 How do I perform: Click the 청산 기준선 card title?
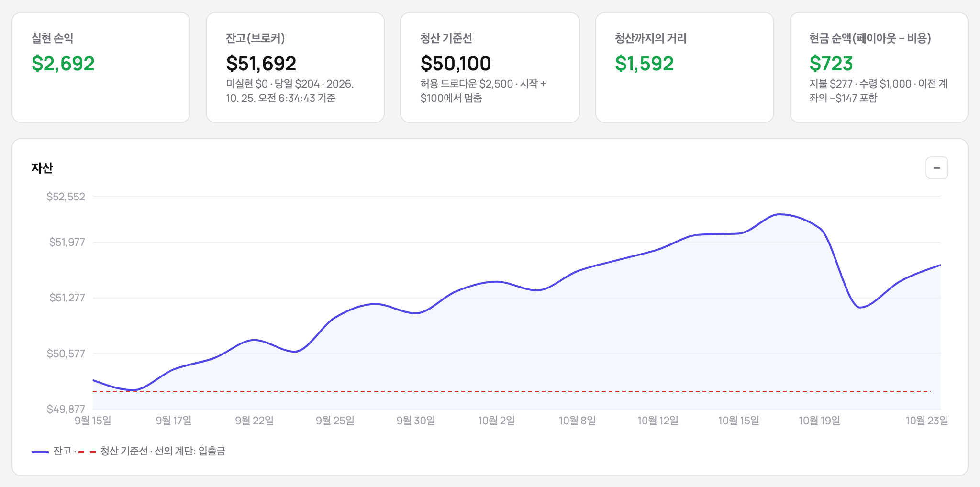[446, 38]
